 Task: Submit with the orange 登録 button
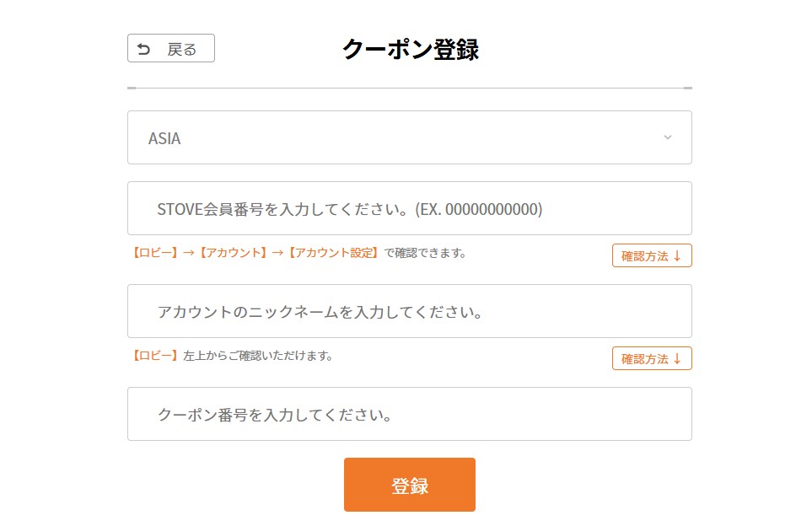coord(410,485)
